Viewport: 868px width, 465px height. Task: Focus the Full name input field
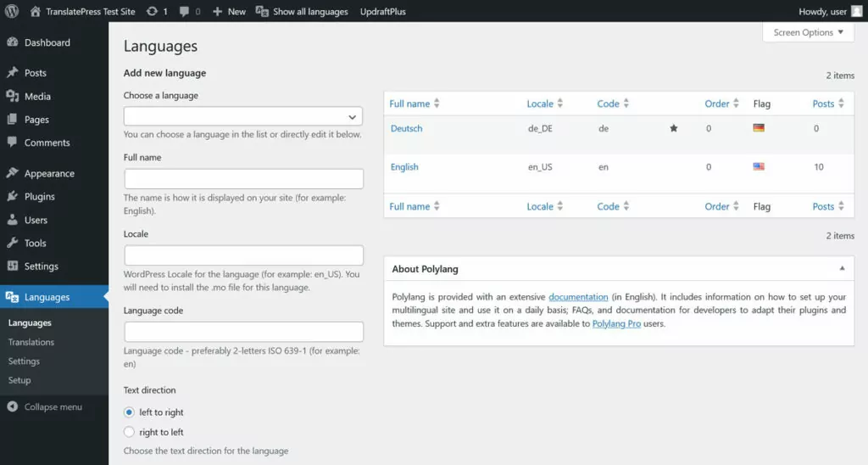tap(243, 178)
